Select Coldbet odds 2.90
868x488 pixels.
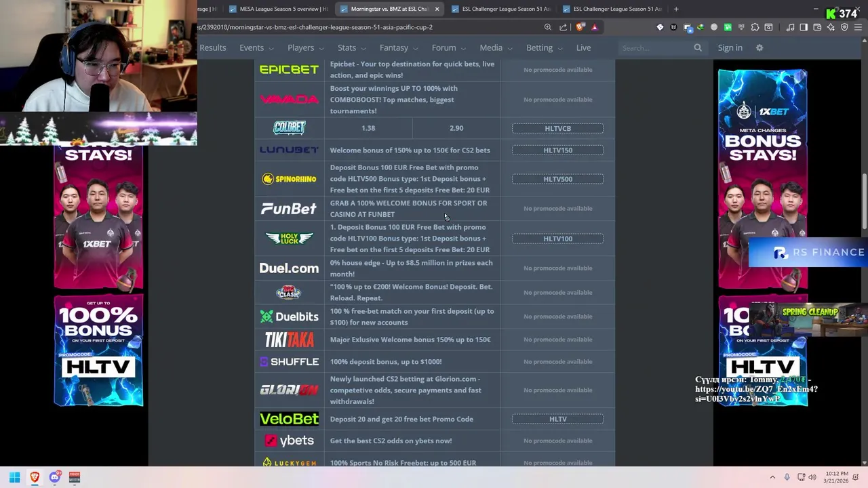(456, 128)
